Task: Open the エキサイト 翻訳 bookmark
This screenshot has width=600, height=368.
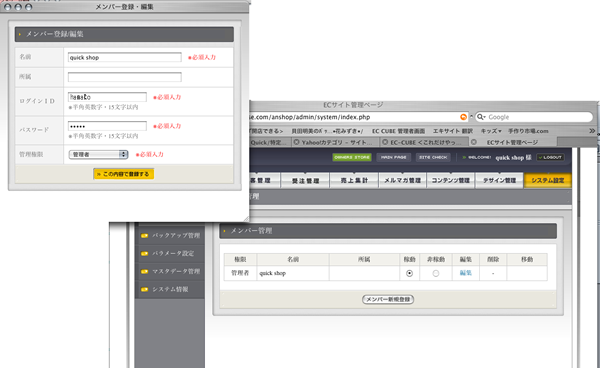Action: pyautogui.click(x=453, y=131)
